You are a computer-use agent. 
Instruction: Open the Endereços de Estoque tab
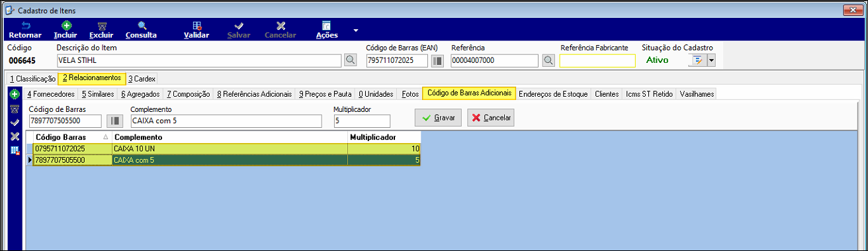554,94
